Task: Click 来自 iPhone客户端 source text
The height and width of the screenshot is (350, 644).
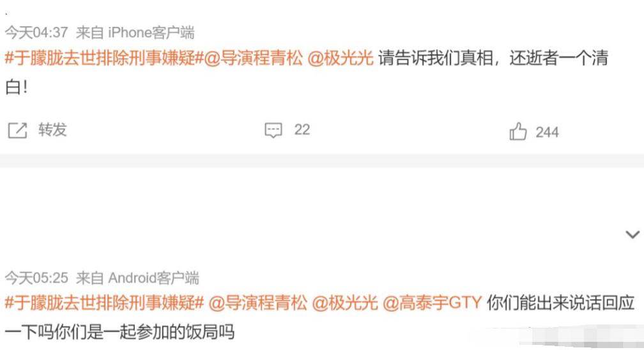Action: (x=135, y=33)
